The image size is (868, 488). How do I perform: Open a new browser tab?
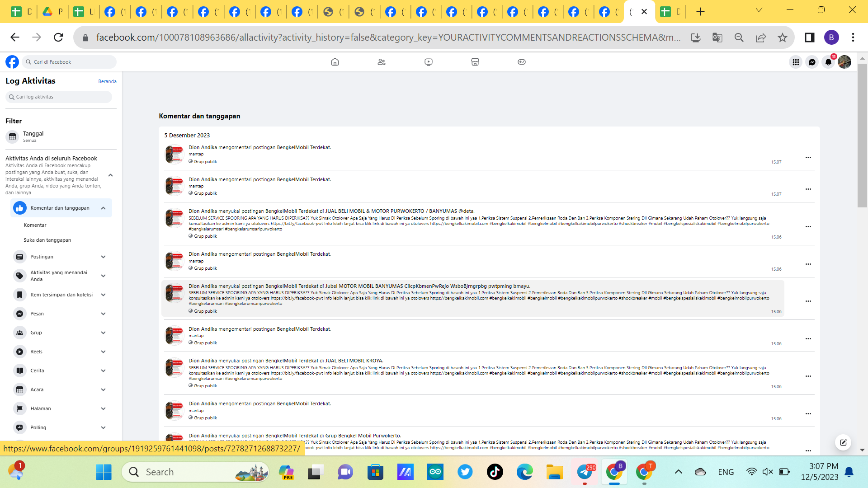(x=700, y=12)
